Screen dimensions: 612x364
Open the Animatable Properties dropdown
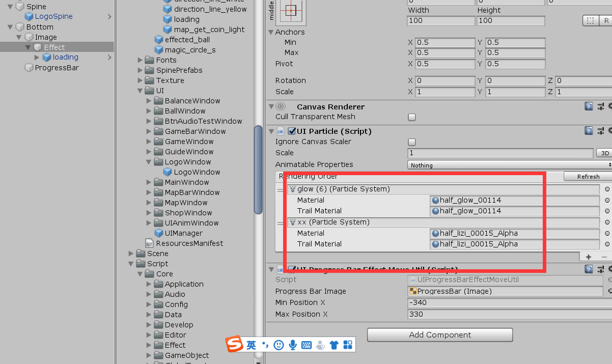point(509,164)
